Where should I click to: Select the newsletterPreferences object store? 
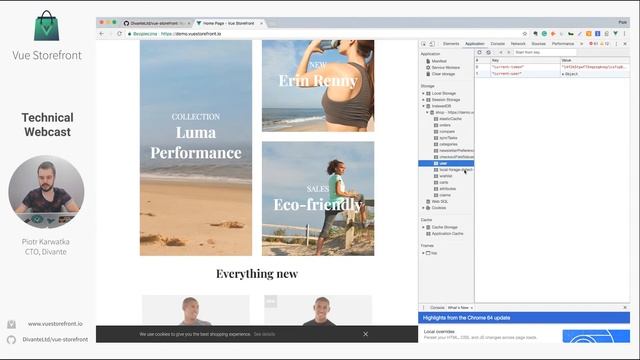pos(454,151)
